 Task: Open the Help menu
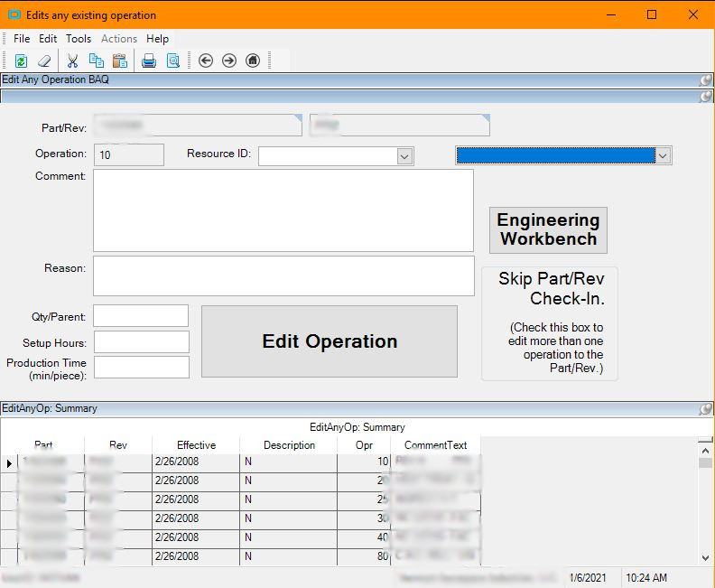157,39
